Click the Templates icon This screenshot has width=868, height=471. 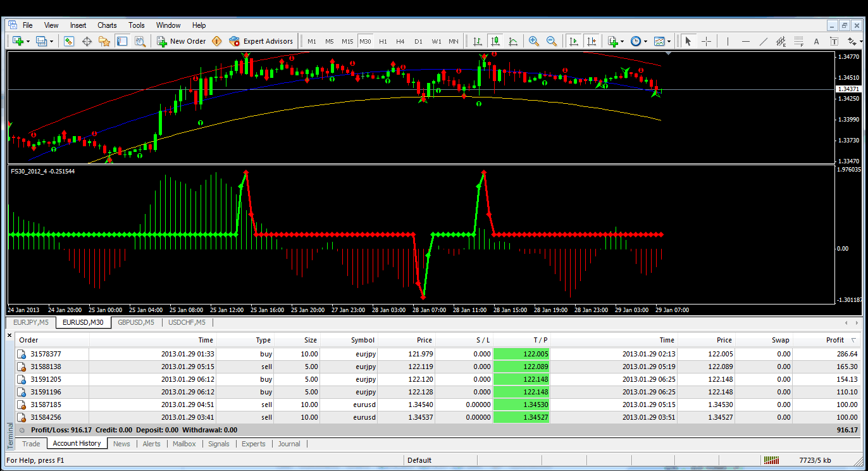(x=660, y=41)
